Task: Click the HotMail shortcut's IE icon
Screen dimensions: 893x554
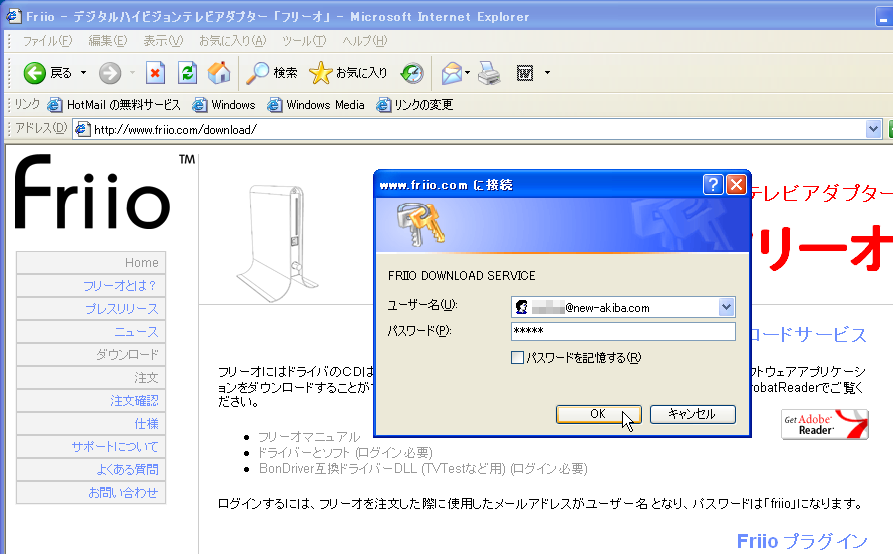Action: [x=55, y=105]
